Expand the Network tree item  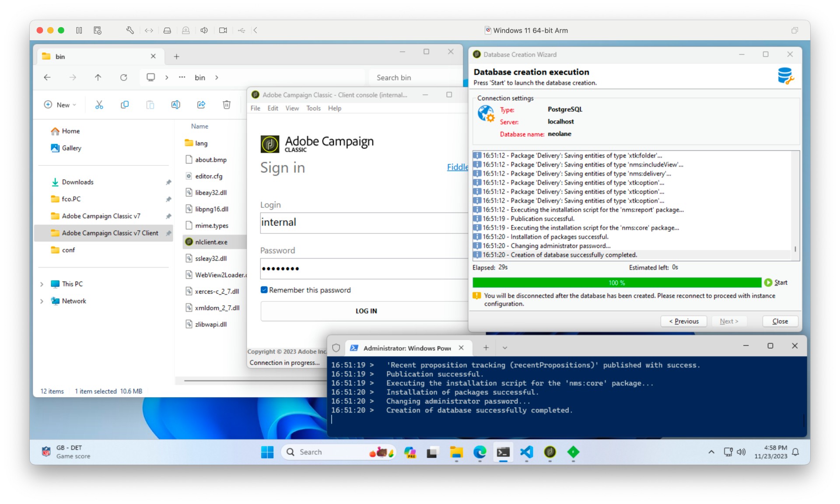pos(42,301)
